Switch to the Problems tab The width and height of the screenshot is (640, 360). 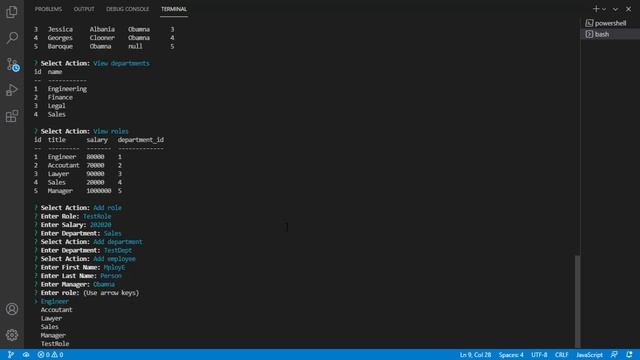click(48, 9)
